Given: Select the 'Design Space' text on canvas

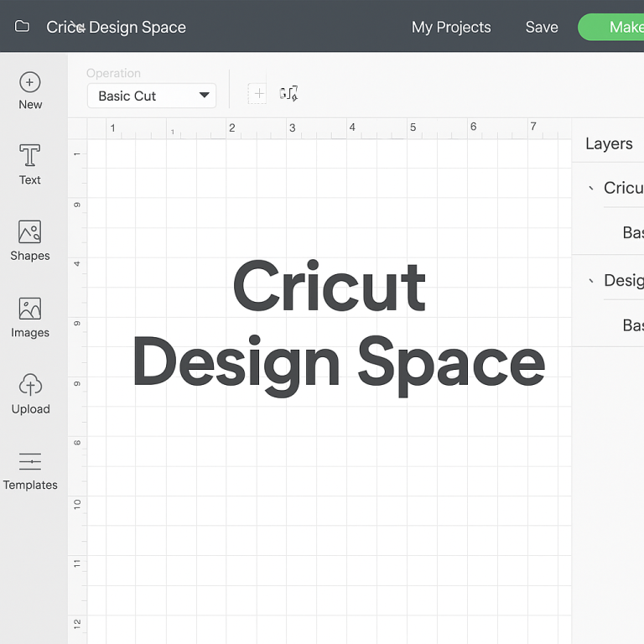Looking at the screenshot, I should click(339, 365).
